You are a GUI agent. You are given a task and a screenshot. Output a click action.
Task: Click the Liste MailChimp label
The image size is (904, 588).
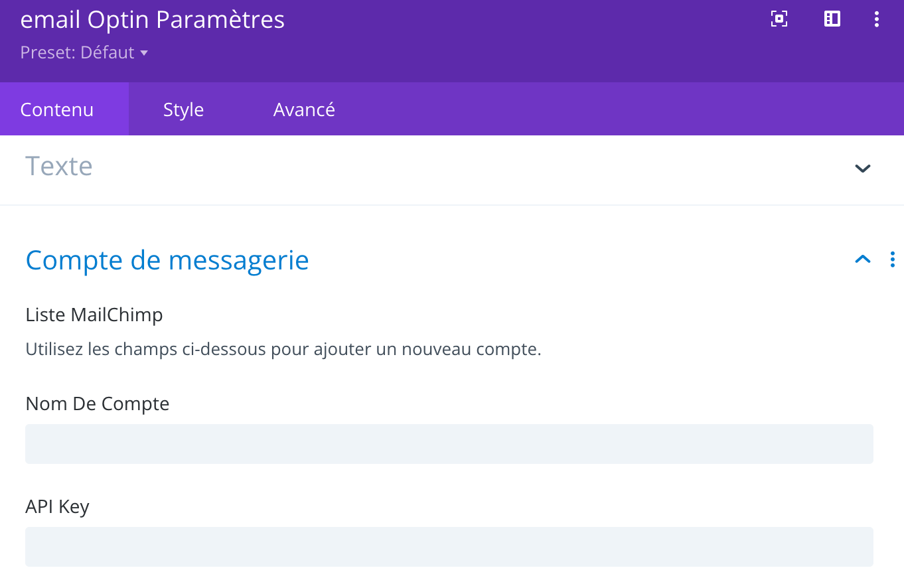(94, 315)
